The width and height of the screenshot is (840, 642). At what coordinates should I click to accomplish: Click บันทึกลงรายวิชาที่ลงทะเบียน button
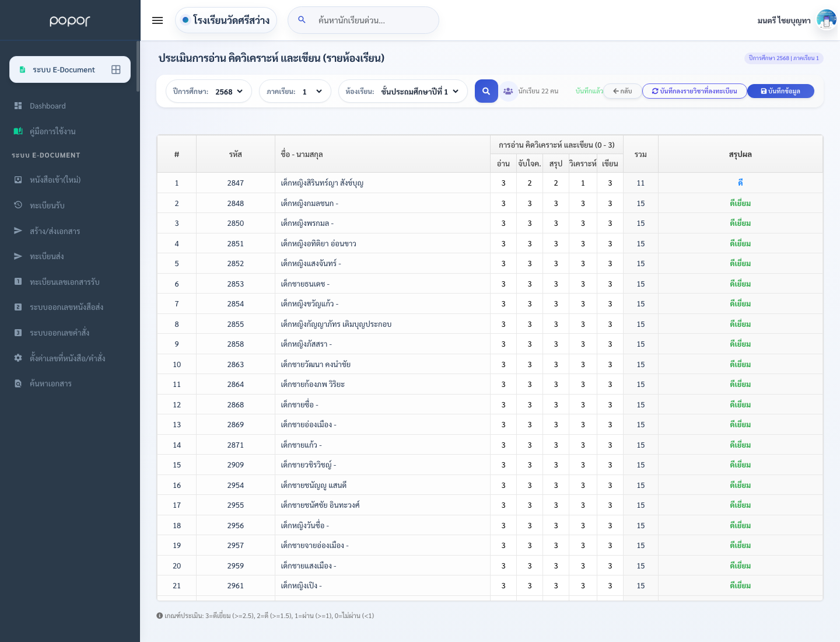coord(694,91)
